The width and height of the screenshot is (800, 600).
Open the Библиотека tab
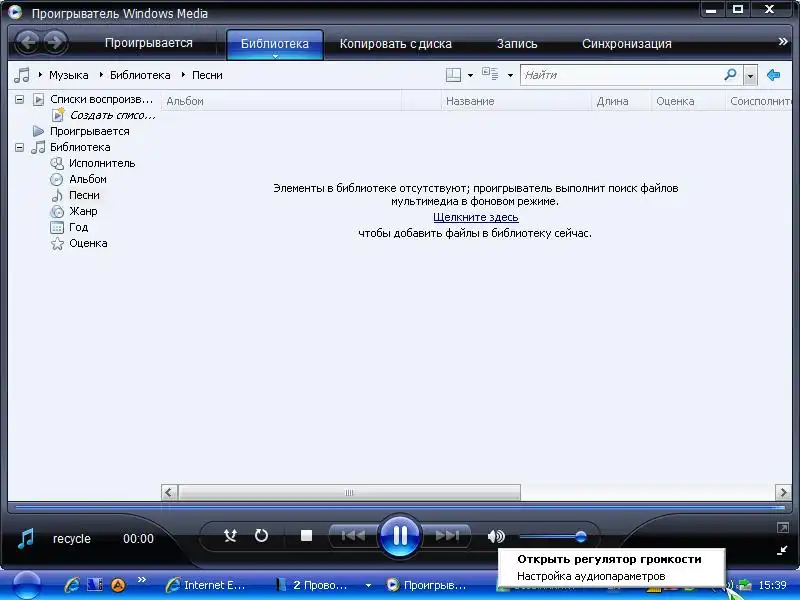tap(274, 44)
